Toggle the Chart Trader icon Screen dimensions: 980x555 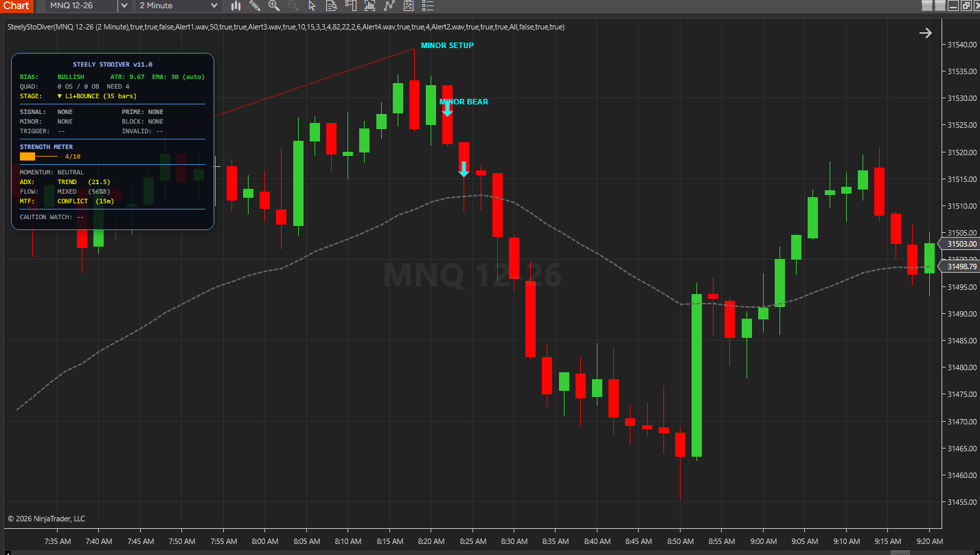[x=351, y=5]
